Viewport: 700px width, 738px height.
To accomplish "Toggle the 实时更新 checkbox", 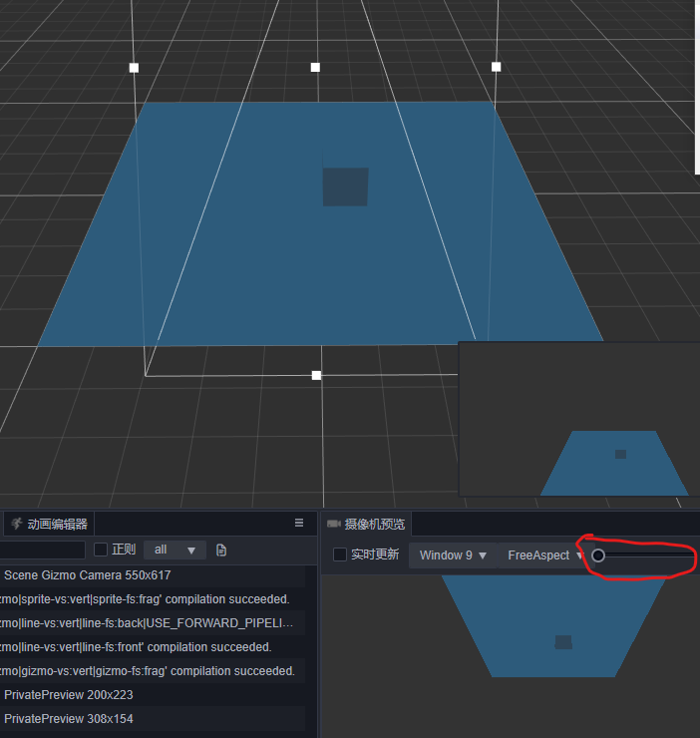I will (x=340, y=554).
